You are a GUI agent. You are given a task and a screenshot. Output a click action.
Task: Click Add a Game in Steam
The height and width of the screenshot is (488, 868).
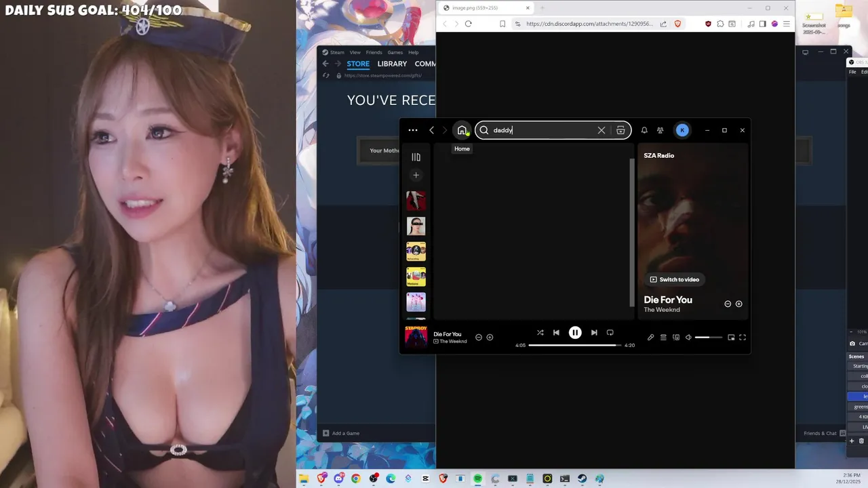click(x=341, y=433)
